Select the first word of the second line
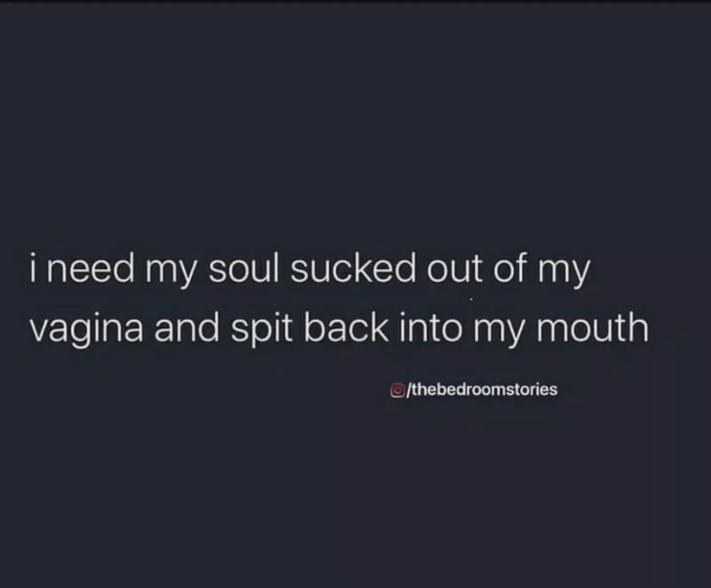 tap(86, 330)
